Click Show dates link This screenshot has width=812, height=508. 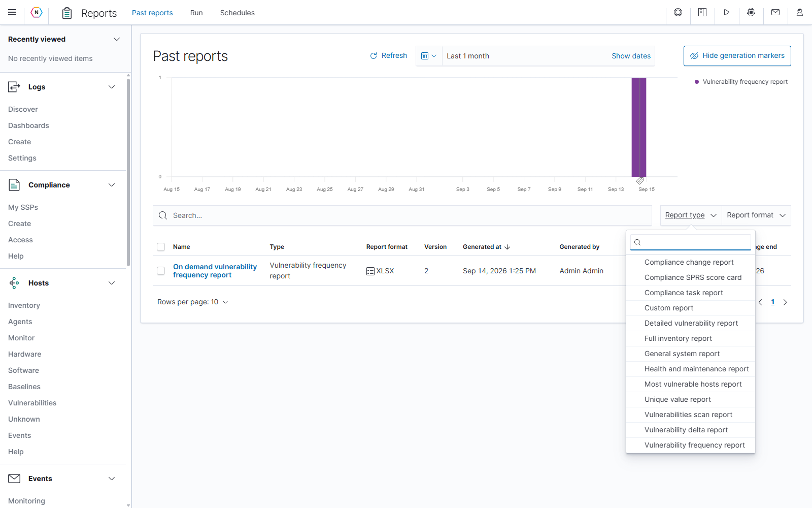[631, 56]
